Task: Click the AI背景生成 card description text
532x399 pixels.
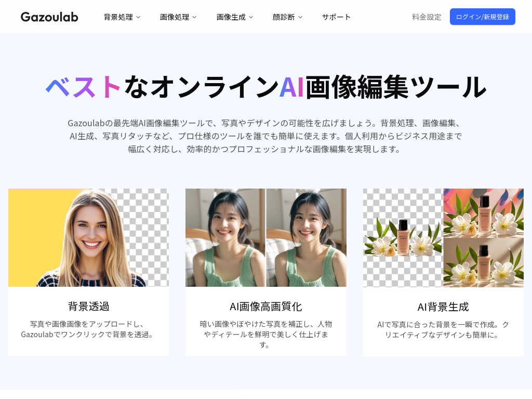Action: [x=443, y=329]
